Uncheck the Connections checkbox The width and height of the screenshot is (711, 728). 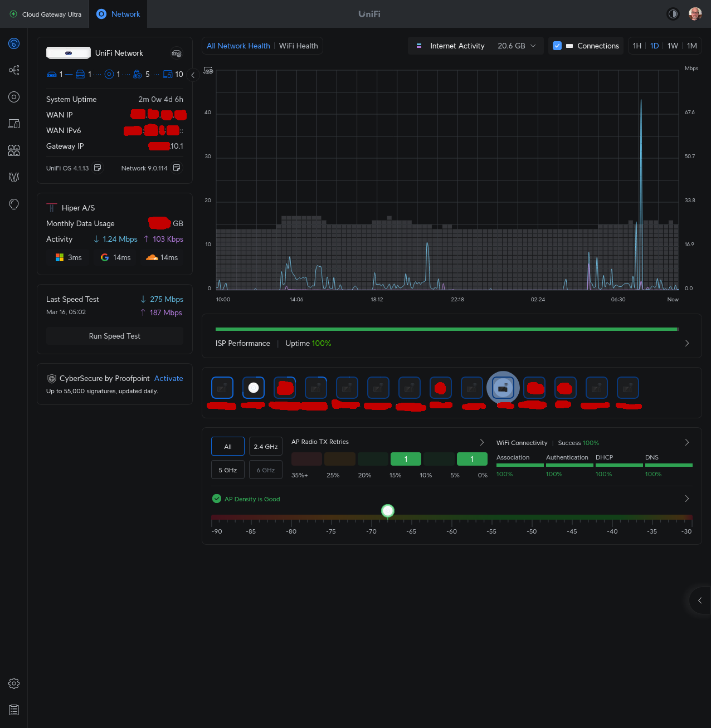tap(557, 46)
